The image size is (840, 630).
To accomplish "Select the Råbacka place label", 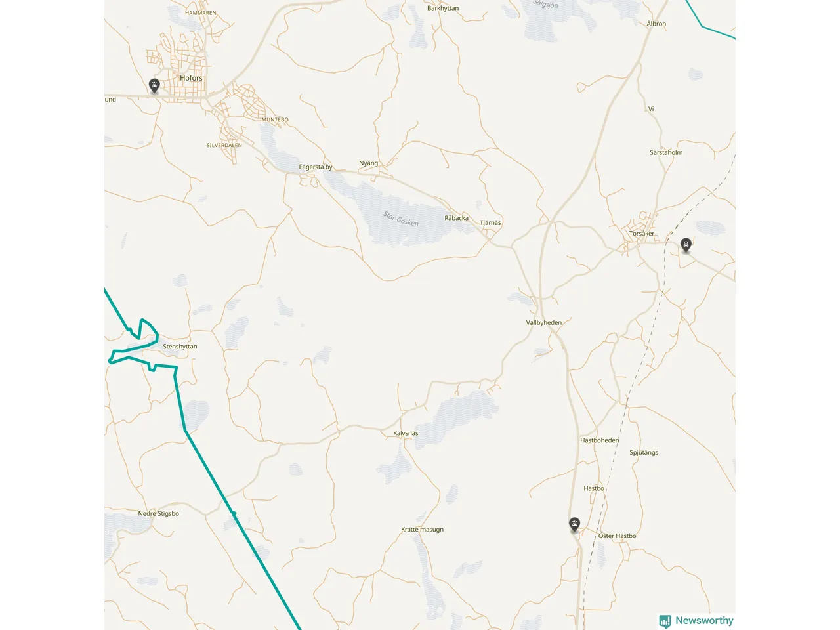I will 457,218.
